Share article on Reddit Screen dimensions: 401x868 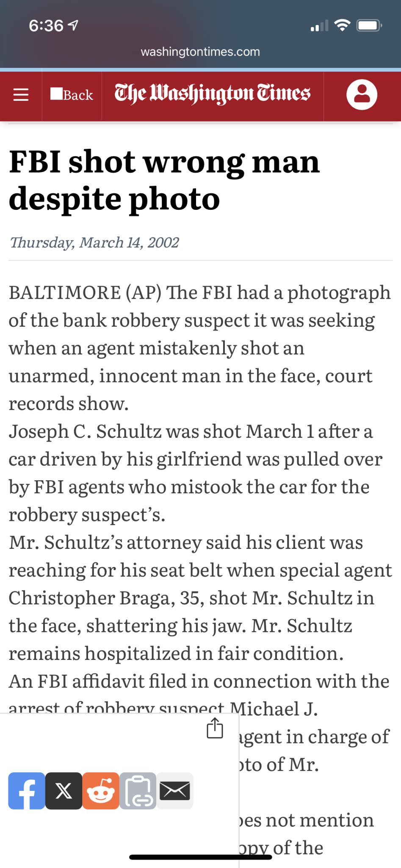click(101, 791)
